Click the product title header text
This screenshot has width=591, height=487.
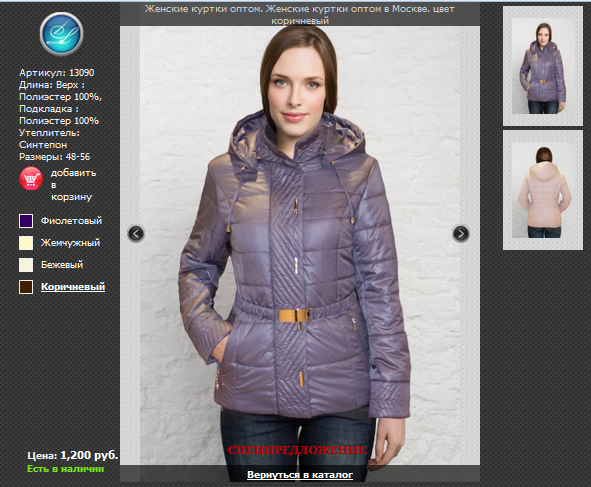tap(300, 14)
